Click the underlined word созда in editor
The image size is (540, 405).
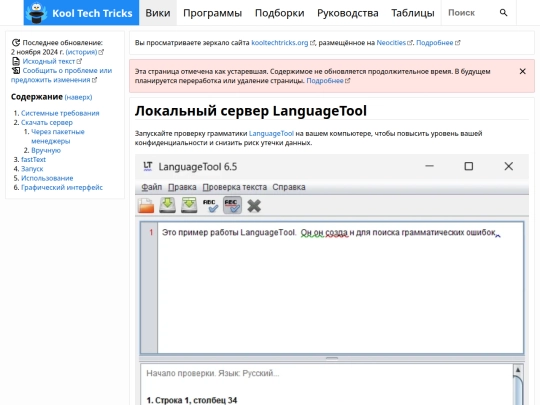click(x=336, y=232)
